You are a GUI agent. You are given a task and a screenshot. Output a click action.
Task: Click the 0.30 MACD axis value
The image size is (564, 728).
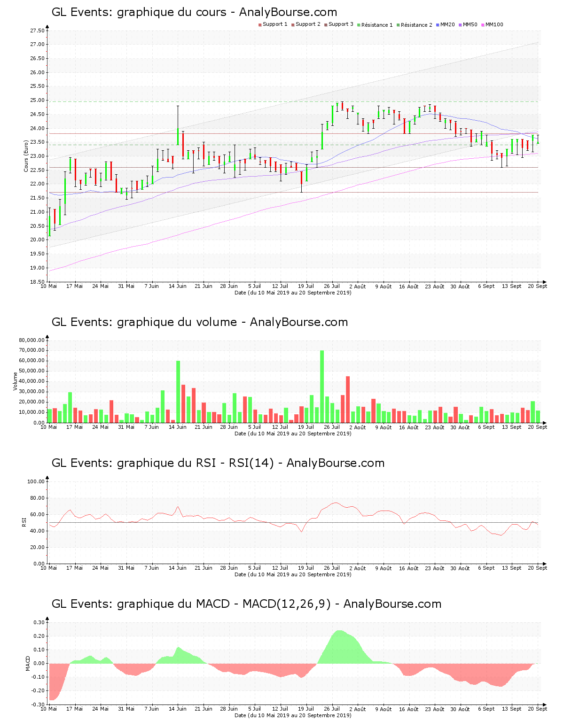point(39,622)
